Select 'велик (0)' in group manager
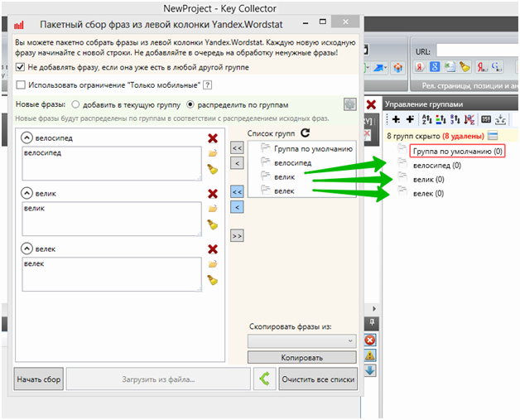Image resolution: width=520 pixels, height=420 pixels. point(429,180)
